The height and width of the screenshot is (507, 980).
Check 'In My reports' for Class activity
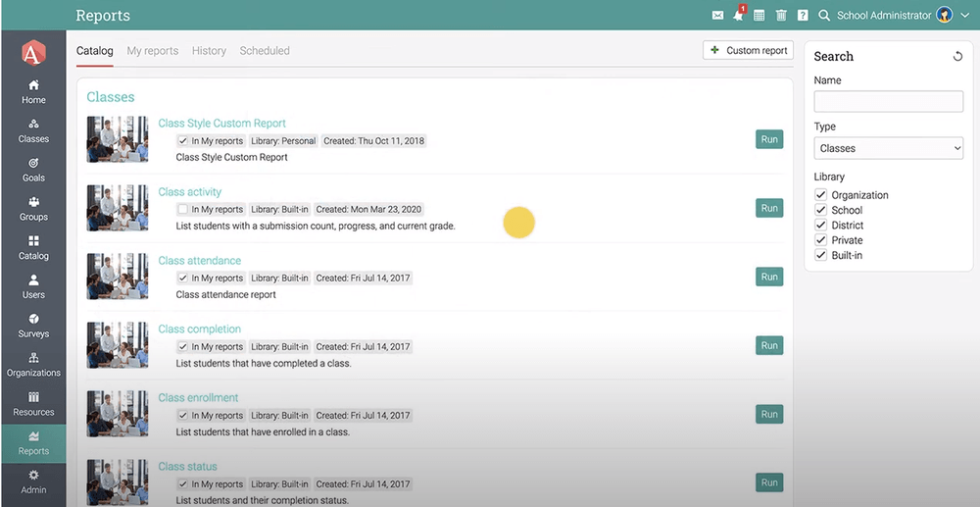coord(182,209)
